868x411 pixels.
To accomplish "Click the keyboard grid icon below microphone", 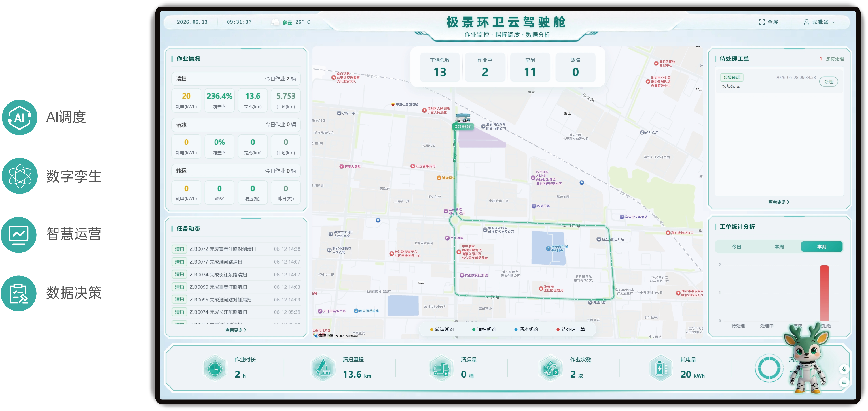I will coord(844,382).
